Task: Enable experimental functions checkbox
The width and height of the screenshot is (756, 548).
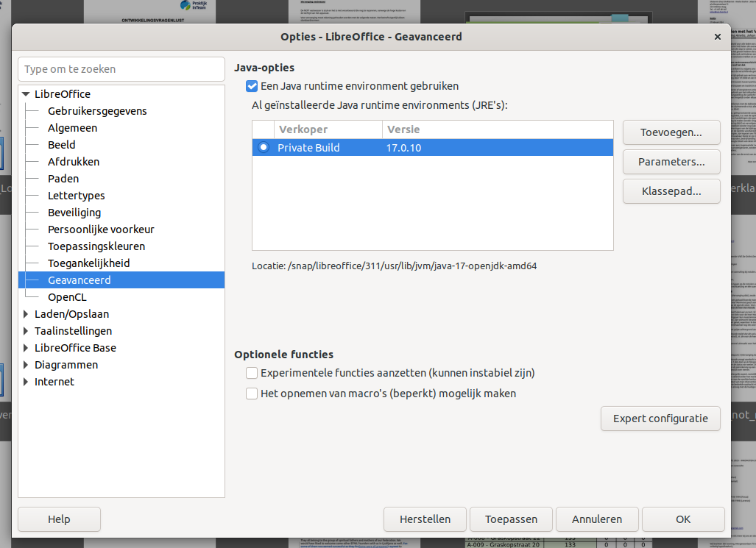Action: coord(252,373)
